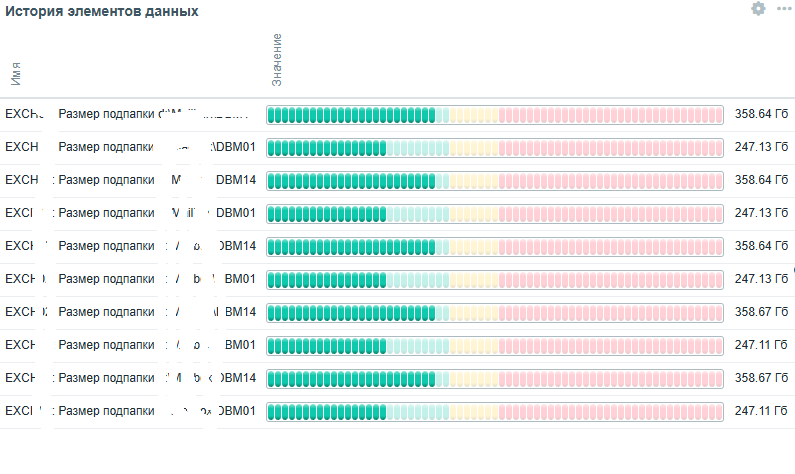Click the progress bar in the second row
795x474 pixels.
494,147
